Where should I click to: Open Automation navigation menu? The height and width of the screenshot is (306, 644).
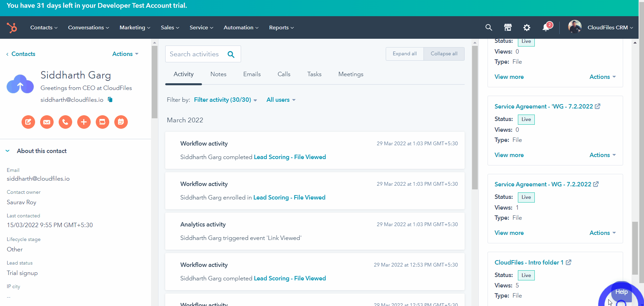[x=241, y=28]
